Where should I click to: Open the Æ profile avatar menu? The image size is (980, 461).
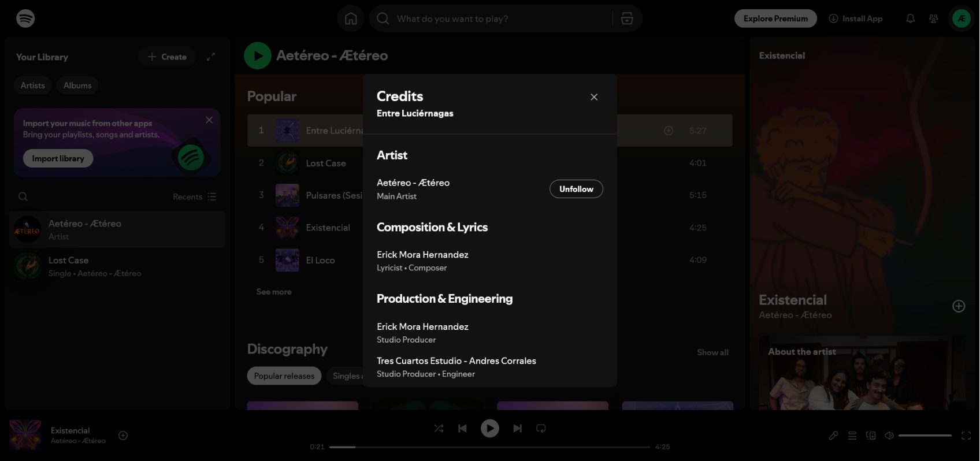(x=962, y=18)
